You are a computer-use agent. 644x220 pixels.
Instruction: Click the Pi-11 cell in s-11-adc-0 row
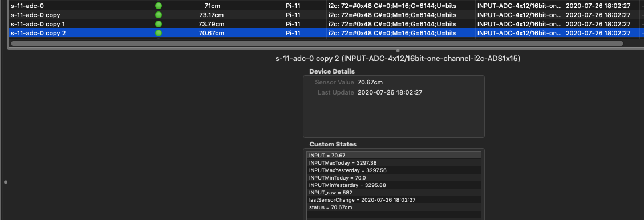293,6
